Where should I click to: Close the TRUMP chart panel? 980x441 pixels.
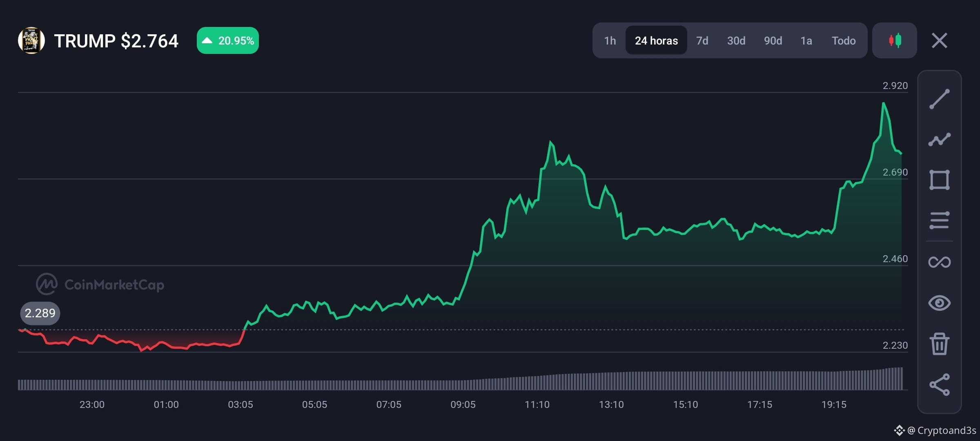pos(939,40)
